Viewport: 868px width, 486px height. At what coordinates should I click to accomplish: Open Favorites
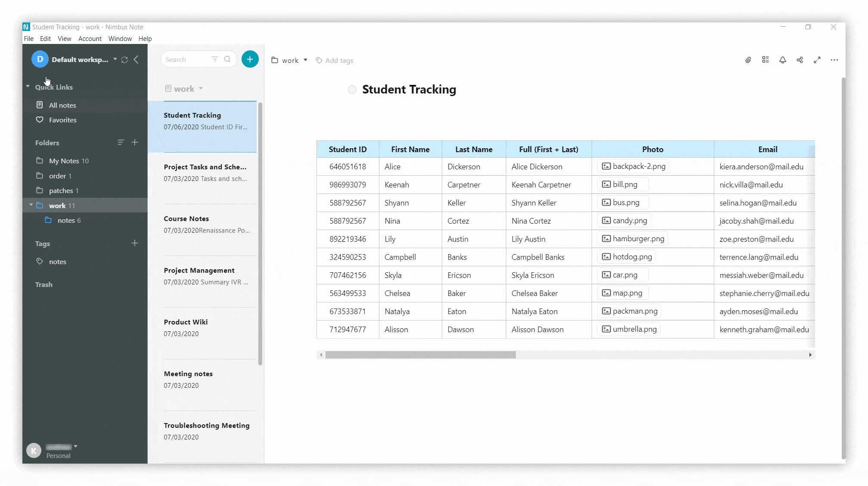tap(85, 120)
